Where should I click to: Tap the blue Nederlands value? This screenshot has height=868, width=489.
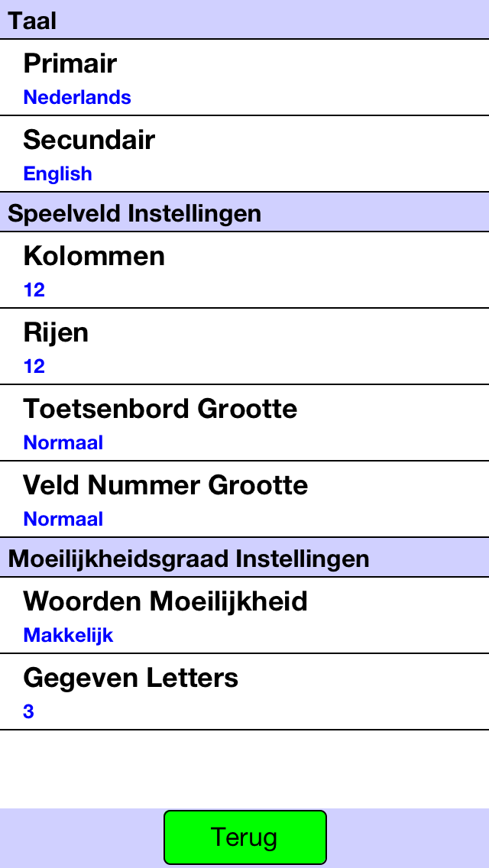pyautogui.click(x=77, y=98)
